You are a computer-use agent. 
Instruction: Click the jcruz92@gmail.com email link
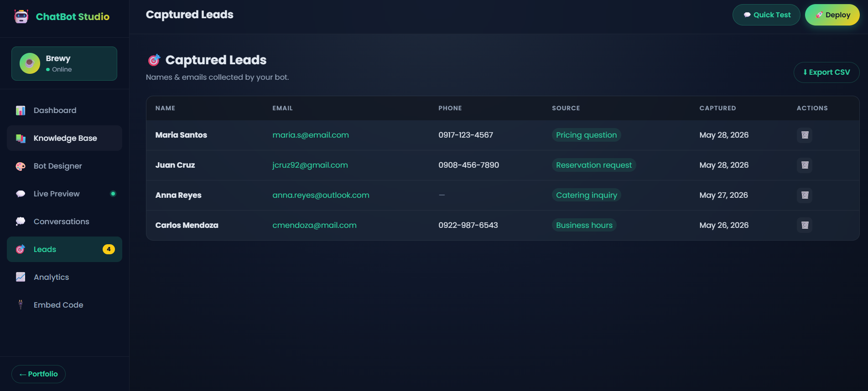310,165
